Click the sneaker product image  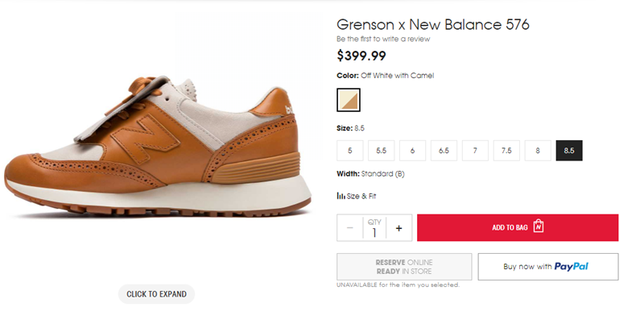[x=158, y=146]
